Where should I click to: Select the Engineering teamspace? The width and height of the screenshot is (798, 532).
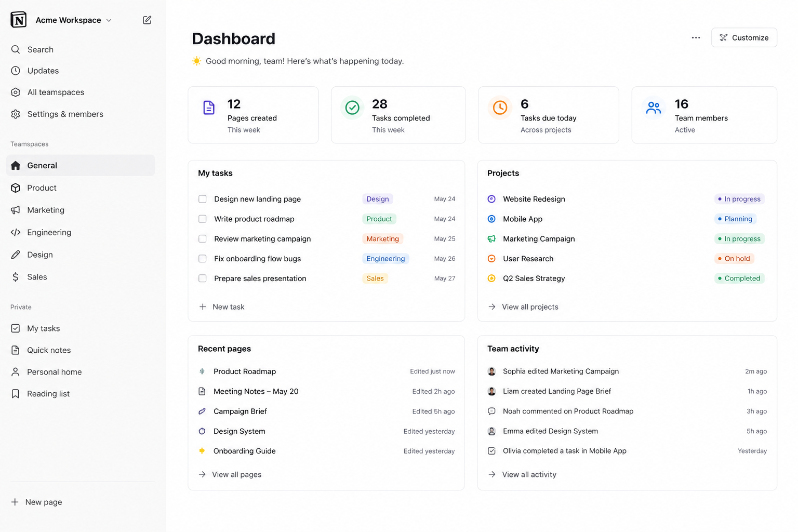(81, 232)
